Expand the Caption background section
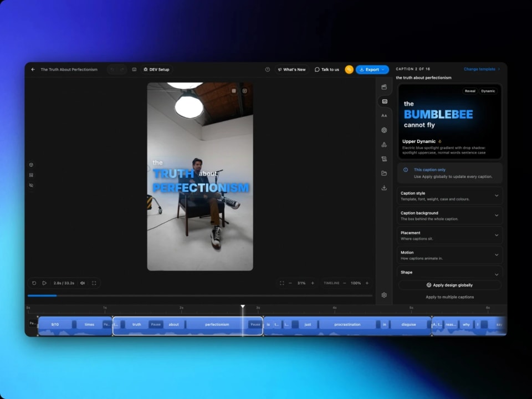 point(449,216)
